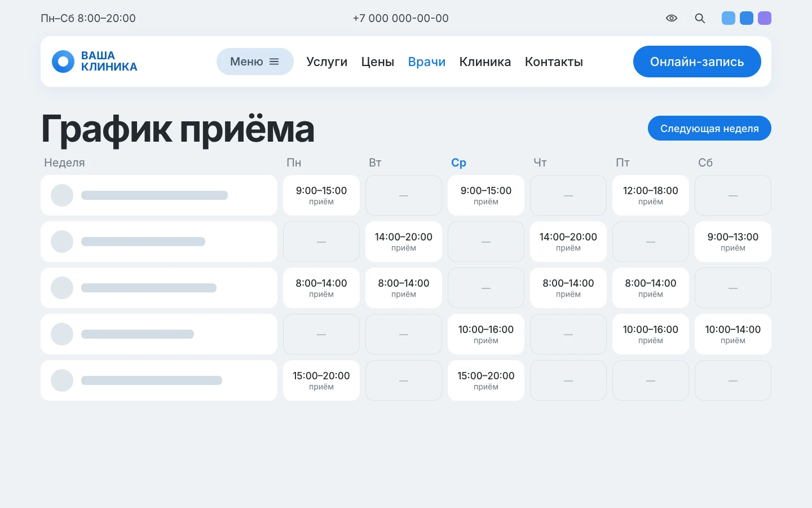The height and width of the screenshot is (508, 812).
Task: Click the working hours Пн–Сб 8:00–20:00
Action: coord(88,18)
